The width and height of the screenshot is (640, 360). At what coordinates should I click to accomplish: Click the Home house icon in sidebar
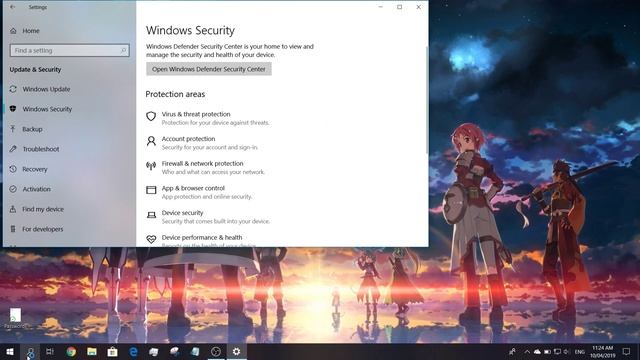(x=13, y=31)
